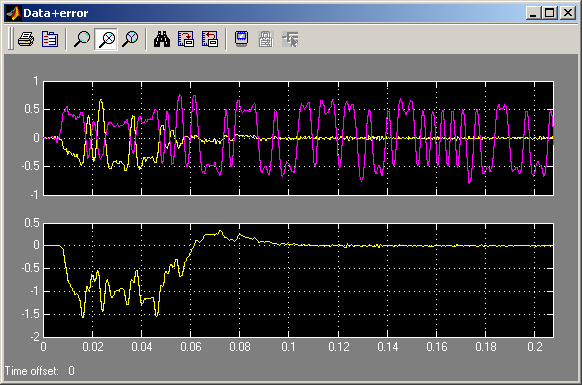Viewport: 582px width, 385px height.
Task: Click the grayed lock axes selection icon
Action: coord(266,39)
